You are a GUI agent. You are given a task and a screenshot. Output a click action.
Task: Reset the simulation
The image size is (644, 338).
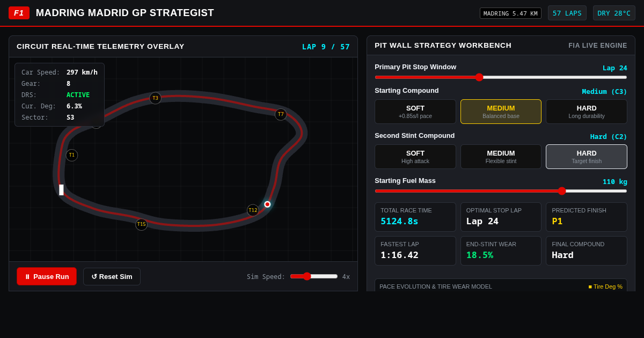[x=112, y=276]
